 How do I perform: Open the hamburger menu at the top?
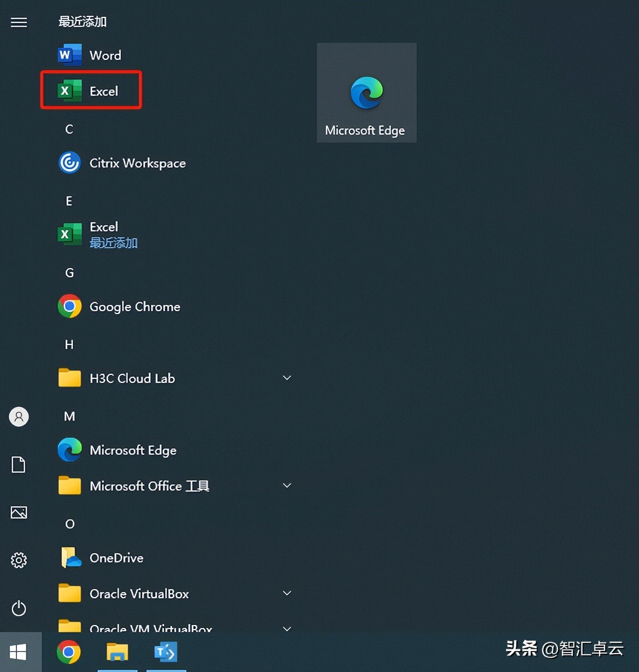pyautogui.click(x=19, y=22)
